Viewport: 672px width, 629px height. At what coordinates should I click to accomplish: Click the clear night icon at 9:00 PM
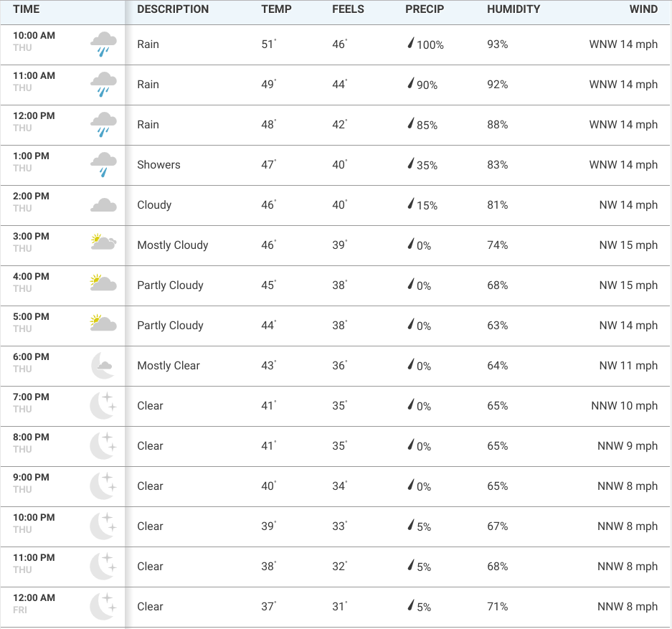pos(103,486)
